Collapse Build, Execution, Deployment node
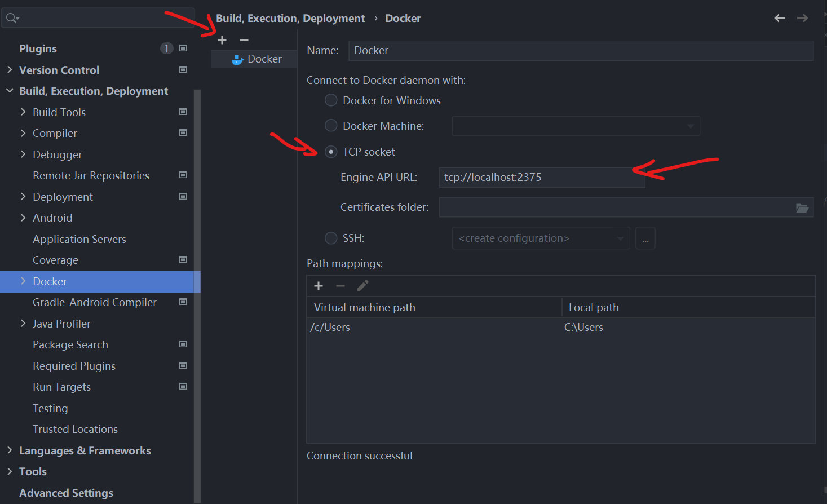827x504 pixels. [10, 91]
